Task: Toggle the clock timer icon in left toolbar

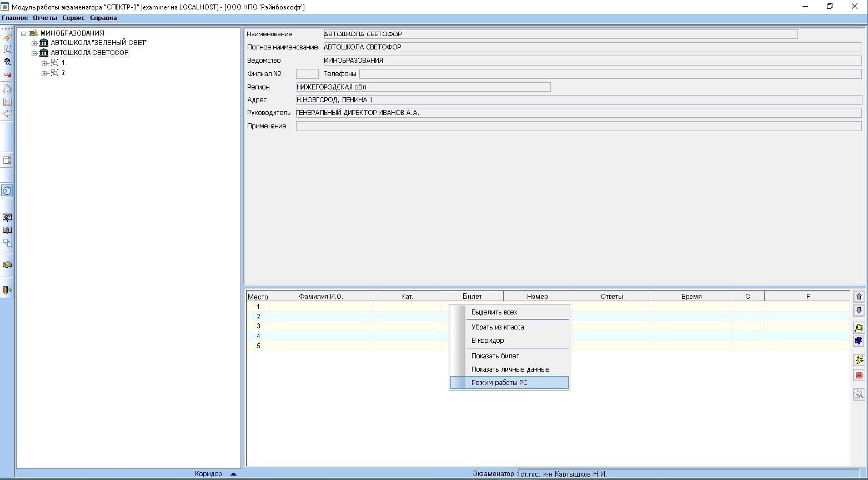Action: (x=7, y=191)
